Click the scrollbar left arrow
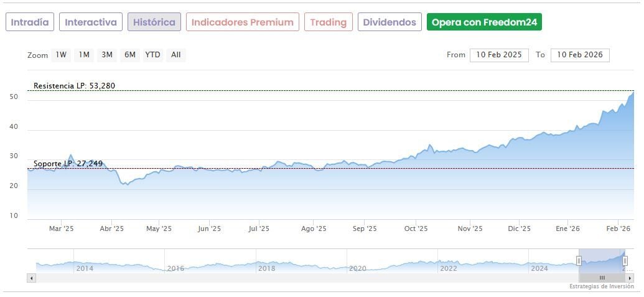The image size is (644, 297). [32, 278]
